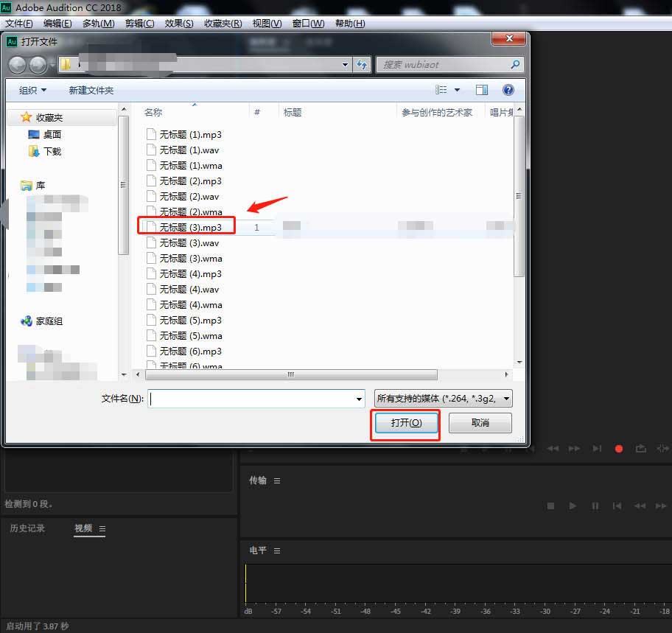The height and width of the screenshot is (633, 672).
Task: Open the 视频 panel menu icon
Action: (102, 529)
